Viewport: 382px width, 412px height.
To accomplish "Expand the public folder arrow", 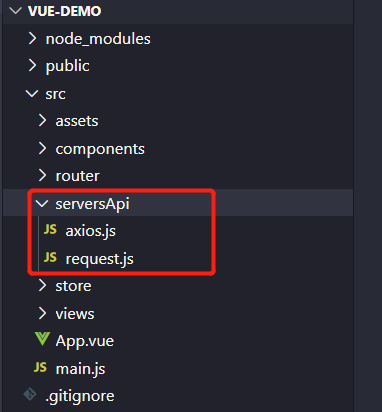I will 32,65.
